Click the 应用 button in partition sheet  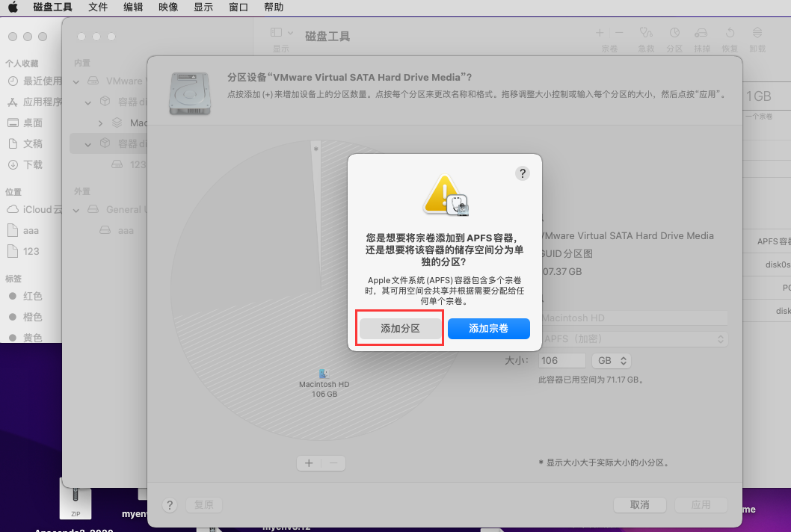pyautogui.click(x=701, y=505)
